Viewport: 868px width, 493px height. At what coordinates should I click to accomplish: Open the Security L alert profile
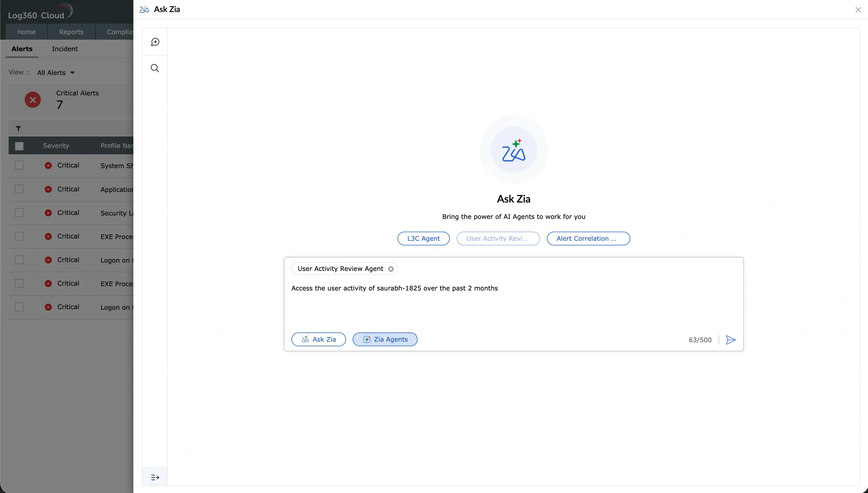pos(117,213)
